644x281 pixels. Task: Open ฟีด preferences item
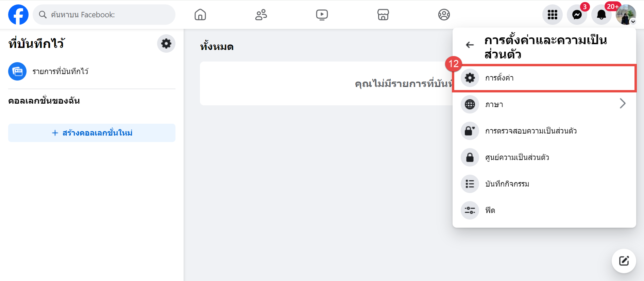(x=544, y=210)
